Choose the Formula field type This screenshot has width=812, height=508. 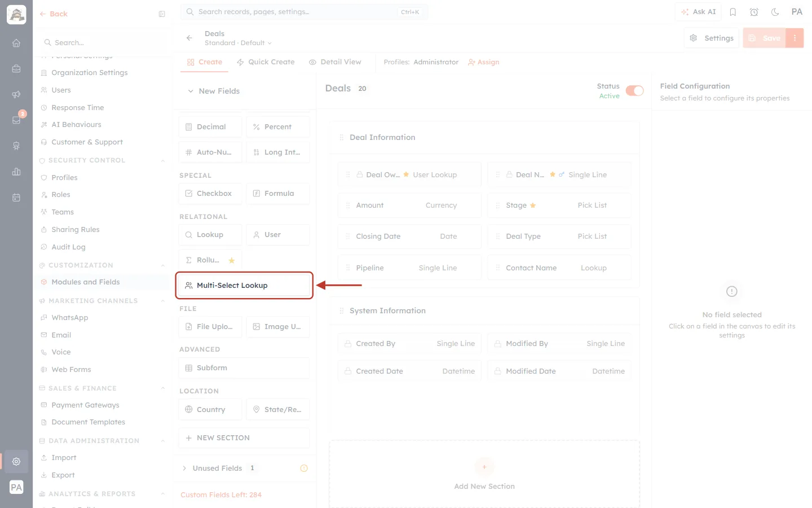278,194
